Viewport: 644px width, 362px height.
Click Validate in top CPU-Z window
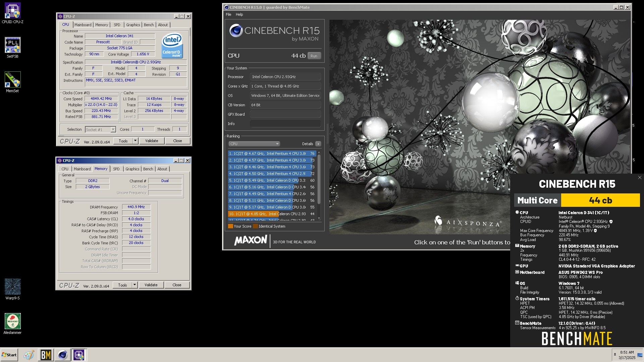tap(152, 141)
